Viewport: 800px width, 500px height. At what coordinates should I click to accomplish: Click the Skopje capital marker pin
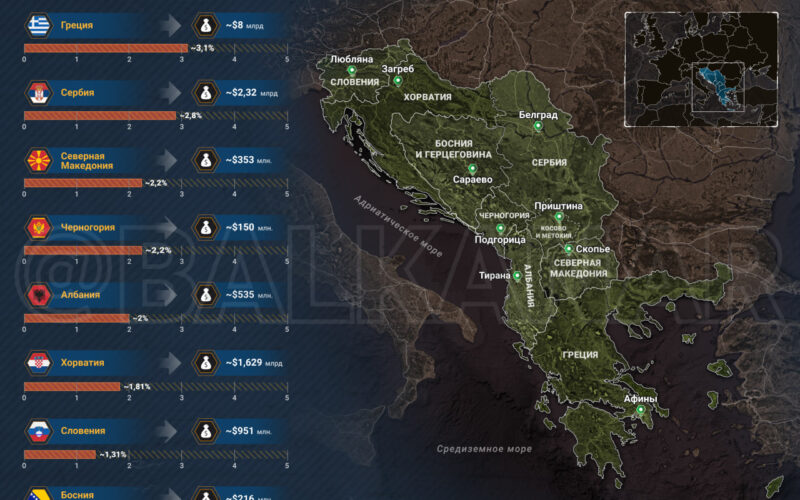(568, 249)
